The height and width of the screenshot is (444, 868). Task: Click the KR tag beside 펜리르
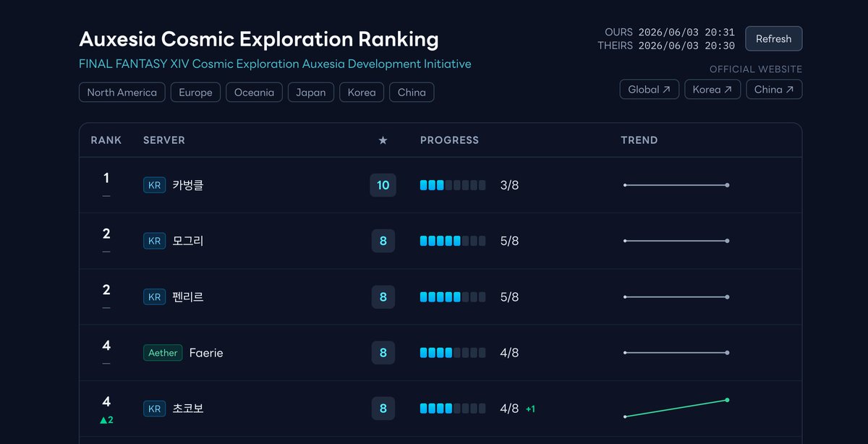pos(154,296)
